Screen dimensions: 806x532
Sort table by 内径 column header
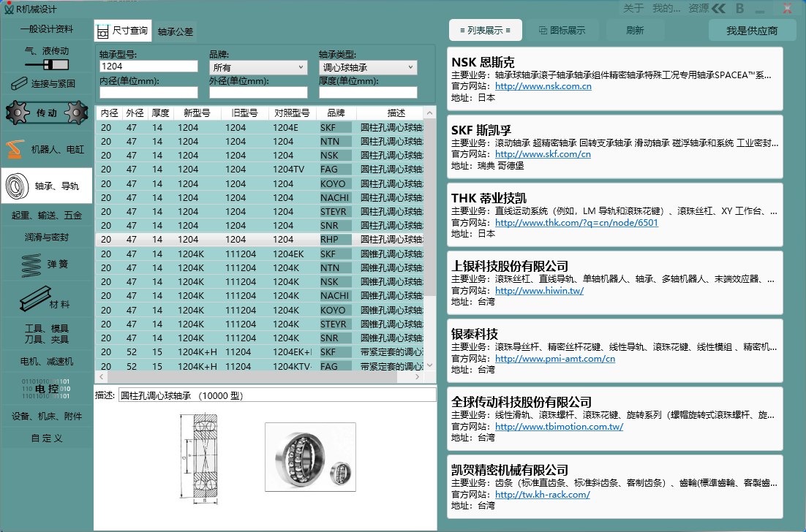[110, 113]
